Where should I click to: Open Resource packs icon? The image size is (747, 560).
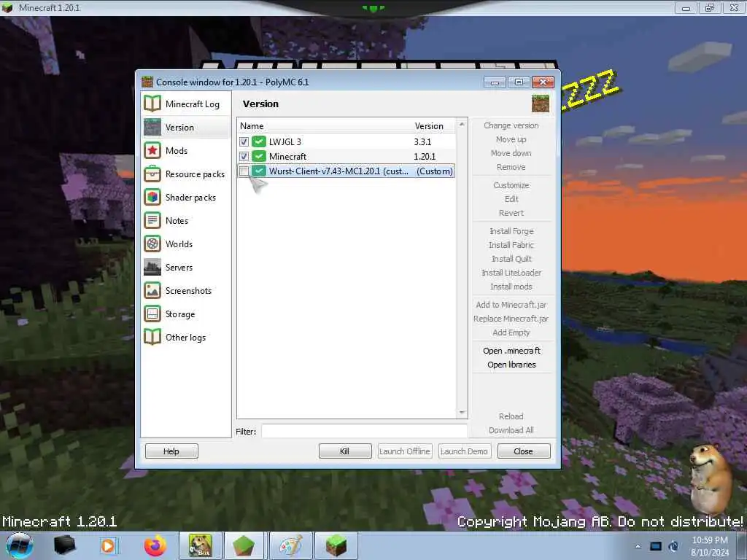pyautogui.click(x=152, y=174)
